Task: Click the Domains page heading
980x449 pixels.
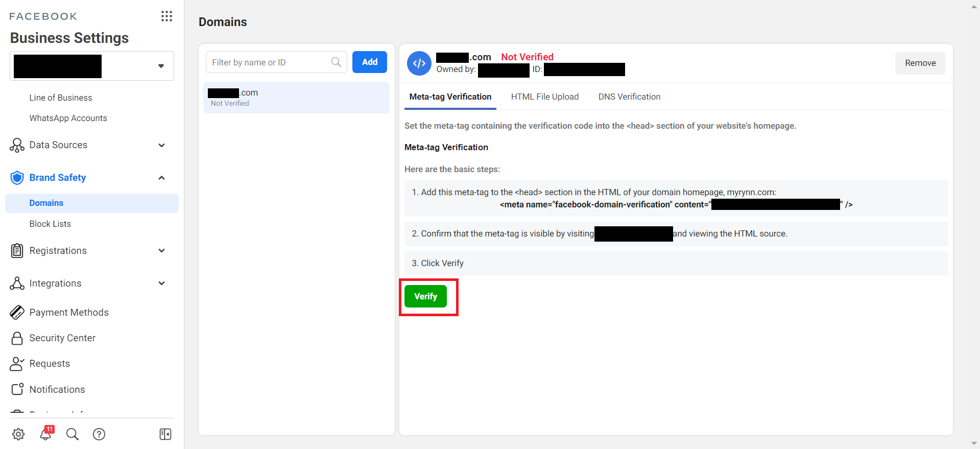Action: click(x=223, y=22)
